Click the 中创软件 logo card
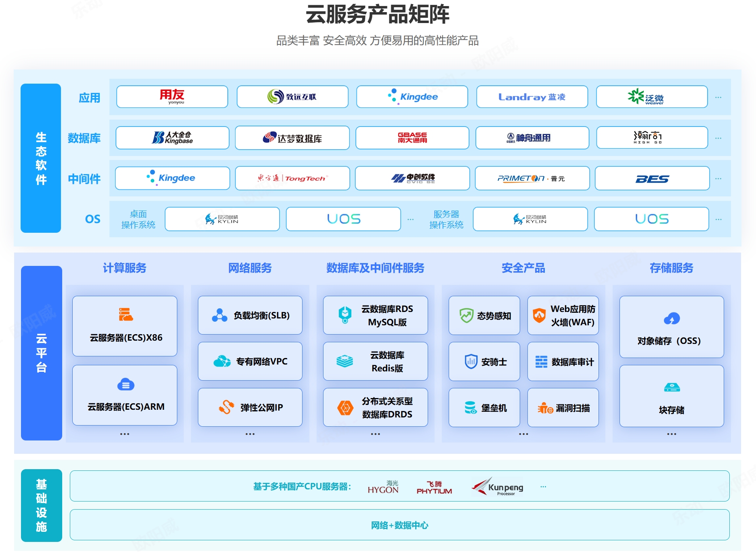The width and height of the screenshot is (756, 552). tap(412, 178)
